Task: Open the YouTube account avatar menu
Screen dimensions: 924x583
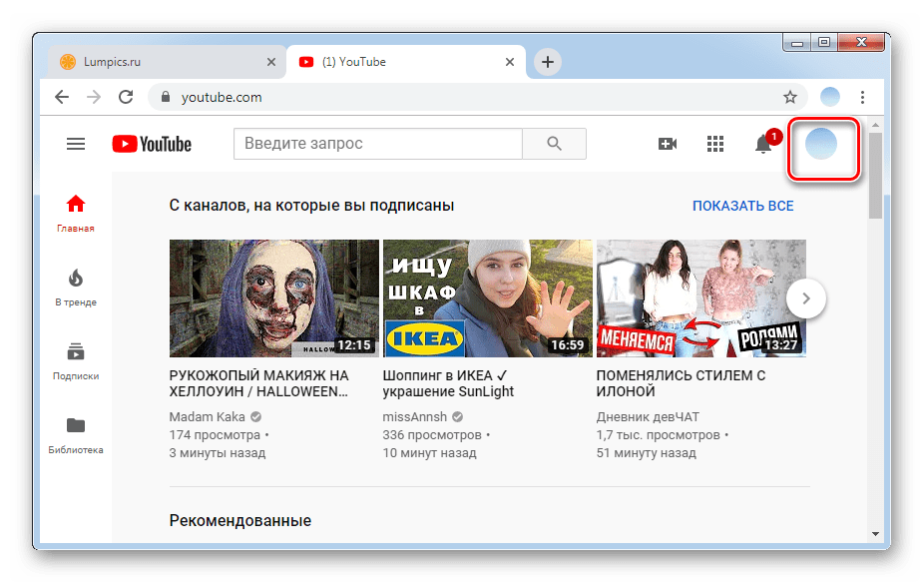Action: click(x=821, y=145)
